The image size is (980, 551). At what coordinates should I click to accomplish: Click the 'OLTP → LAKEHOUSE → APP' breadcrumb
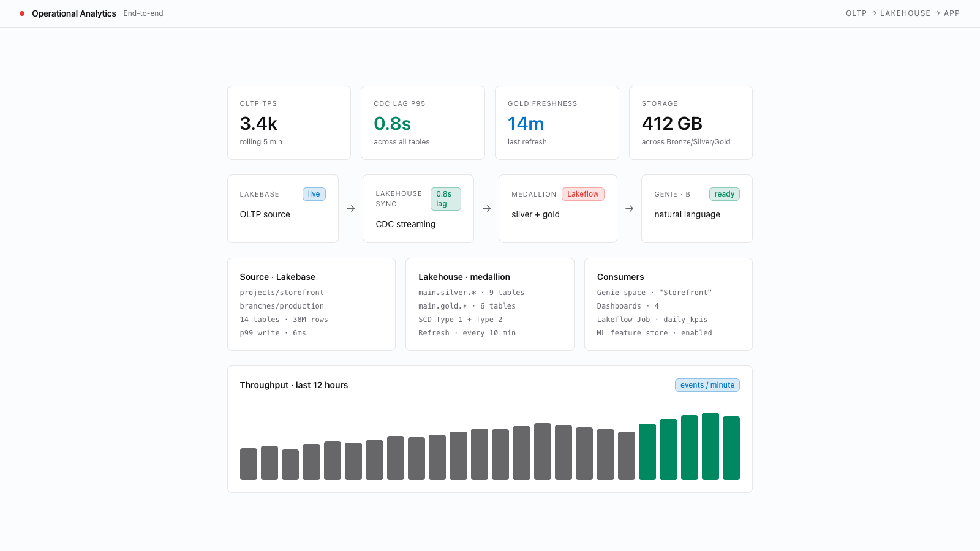(903, 13)
